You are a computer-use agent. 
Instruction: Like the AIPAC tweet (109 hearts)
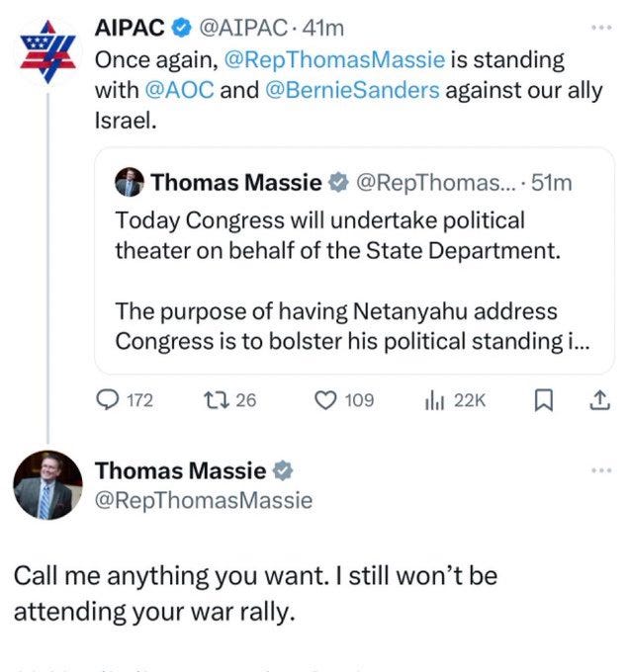(325, 400)
